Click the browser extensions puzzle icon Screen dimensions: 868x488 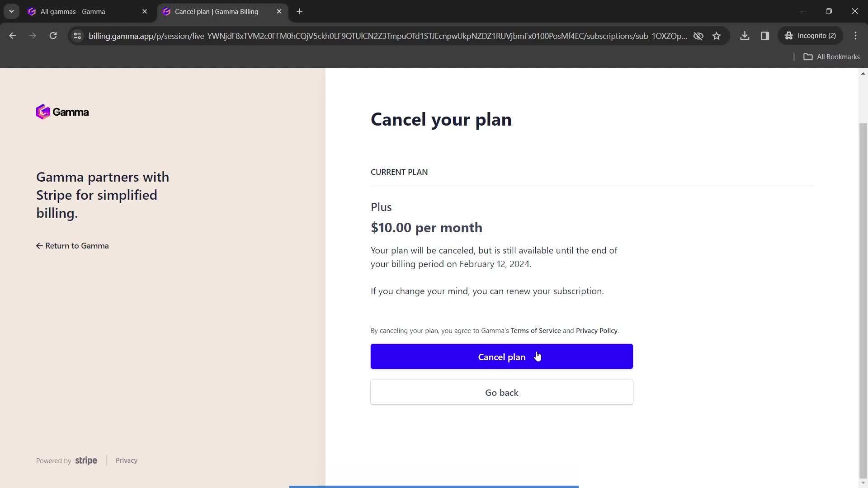(x=765, y=36)
